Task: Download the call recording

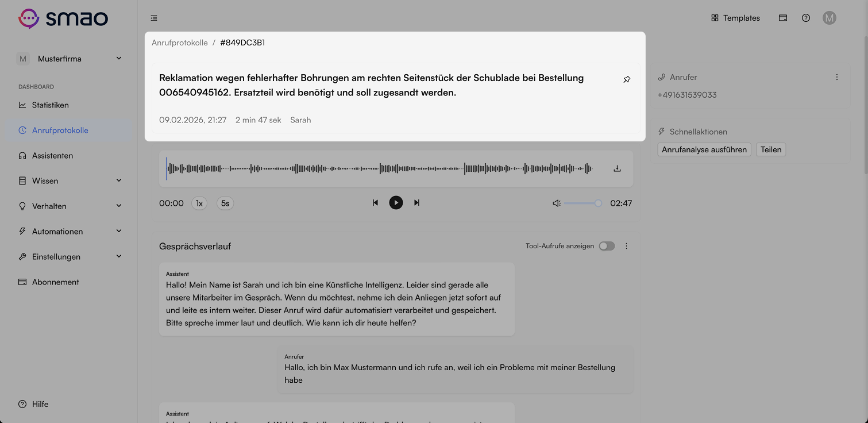Action: [618, 168]
